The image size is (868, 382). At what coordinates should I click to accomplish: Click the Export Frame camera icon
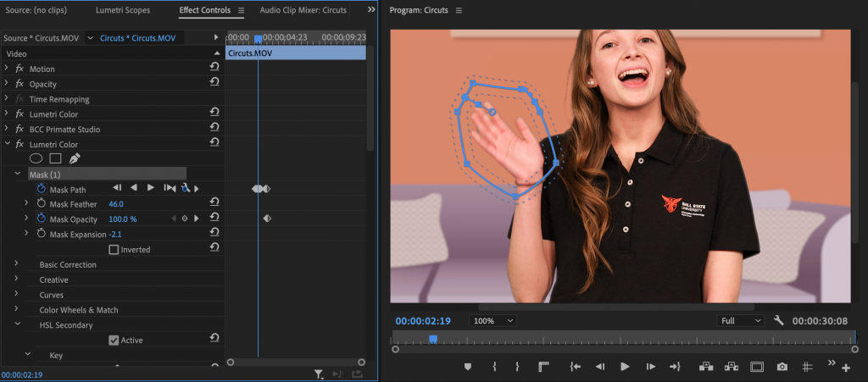(782, 367)
